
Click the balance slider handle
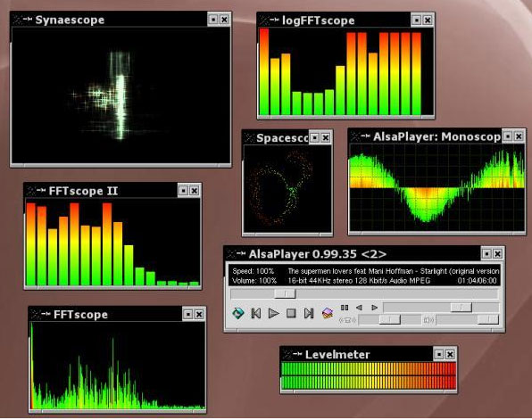[x=389, y=319]
